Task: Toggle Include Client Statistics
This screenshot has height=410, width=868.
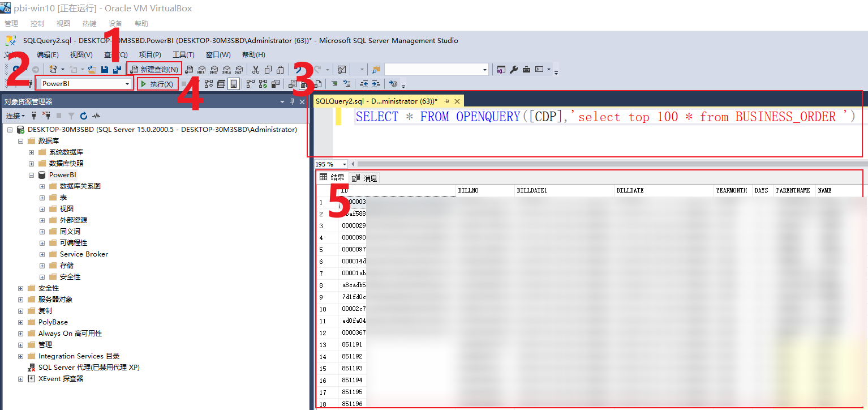Action: 276,84
